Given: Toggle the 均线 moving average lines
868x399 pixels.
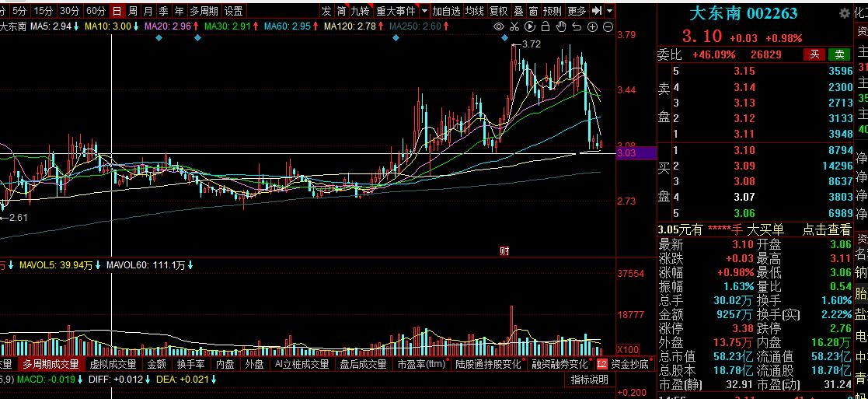Looking at the screenshot, I should coord(475,11).
